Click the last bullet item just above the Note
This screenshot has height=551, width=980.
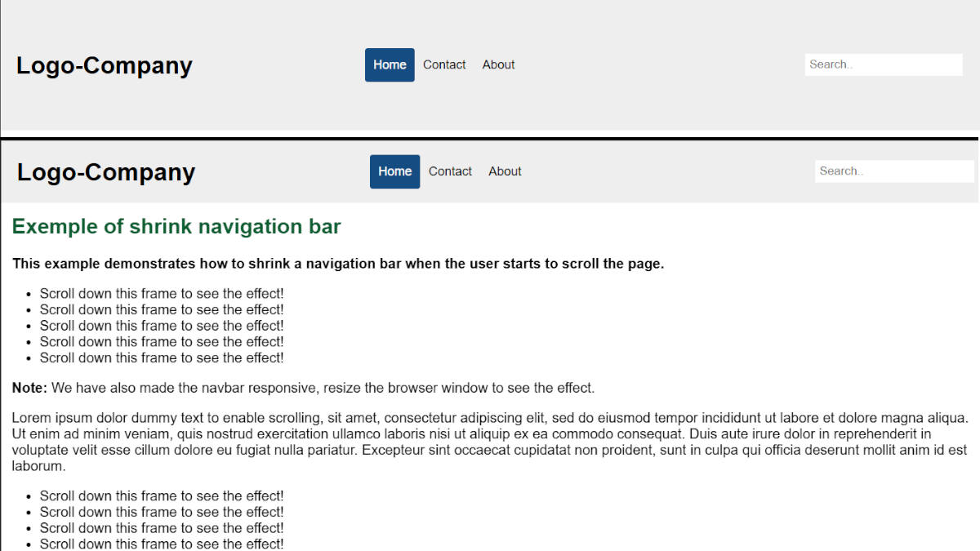point(162,358)
